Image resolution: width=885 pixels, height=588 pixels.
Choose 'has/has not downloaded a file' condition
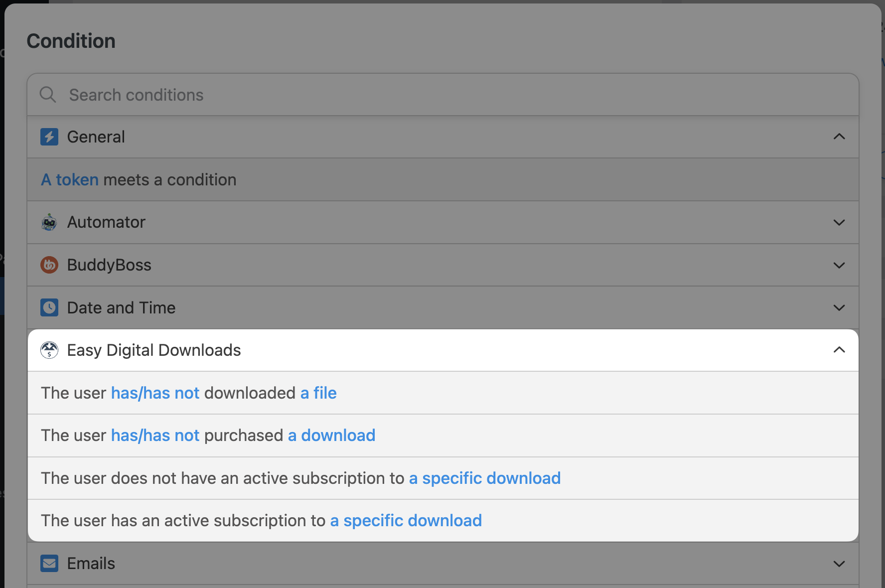tap(189, 393)
